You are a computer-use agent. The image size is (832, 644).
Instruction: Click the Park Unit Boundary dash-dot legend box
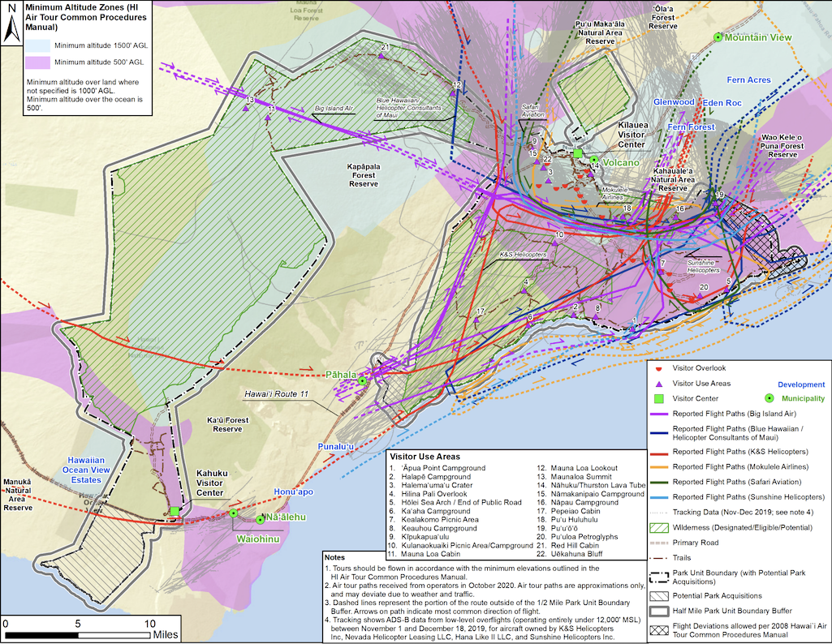coord(658,577)
